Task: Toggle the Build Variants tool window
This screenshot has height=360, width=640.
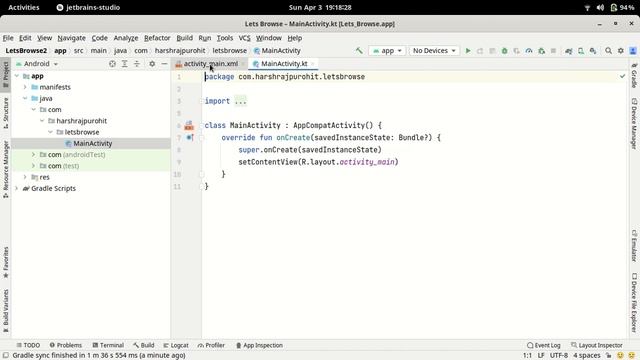Action: (x=6, y=311)
